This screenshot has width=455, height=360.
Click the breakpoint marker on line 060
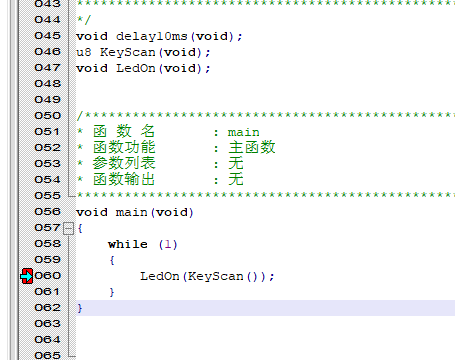click(x=27, y=276)
